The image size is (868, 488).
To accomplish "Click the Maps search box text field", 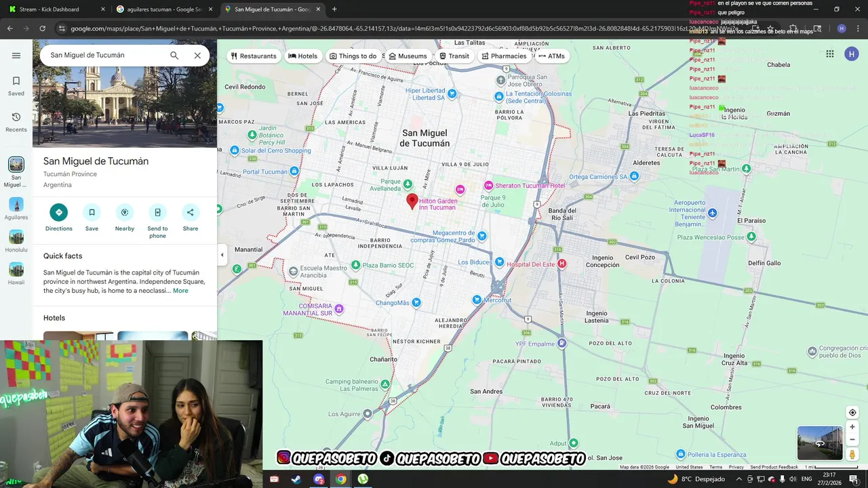I will point(105,56).
